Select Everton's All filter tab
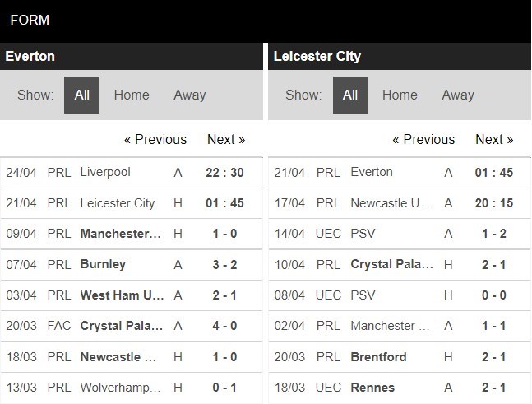Screen dimensions: 532x404 click(81, 95)
